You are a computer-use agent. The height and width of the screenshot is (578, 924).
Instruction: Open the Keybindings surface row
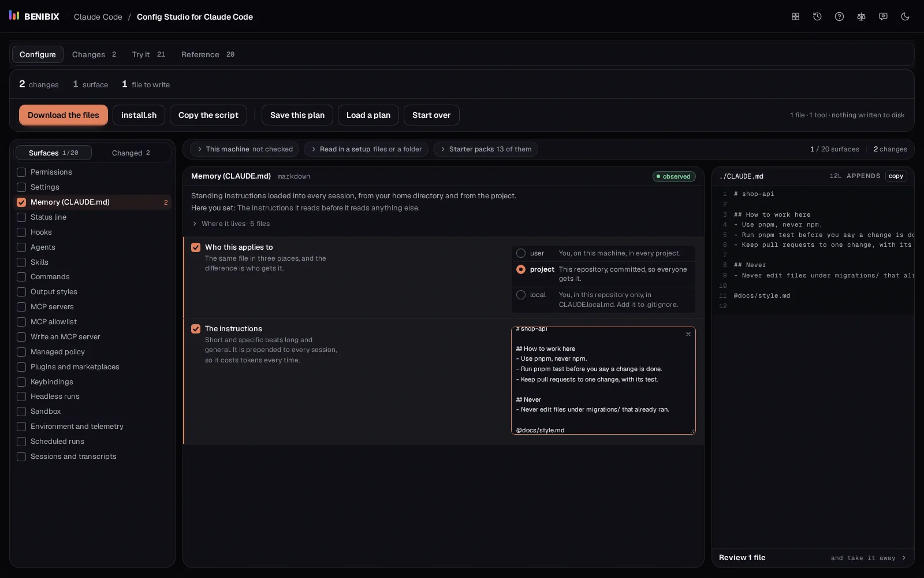tap(93, 382)
